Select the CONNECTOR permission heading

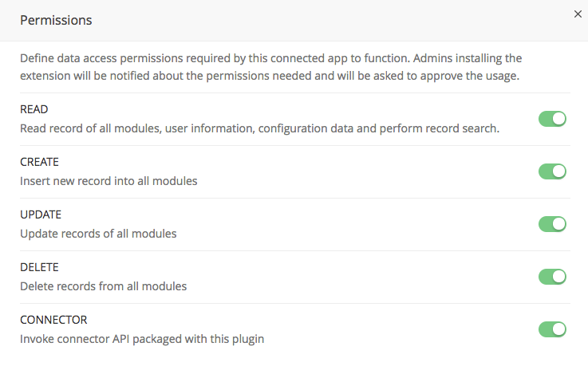coord(53,320)
